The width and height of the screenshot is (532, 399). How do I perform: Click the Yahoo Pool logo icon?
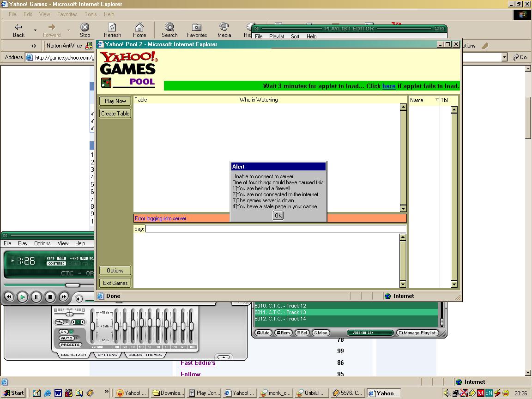point(106,83)
